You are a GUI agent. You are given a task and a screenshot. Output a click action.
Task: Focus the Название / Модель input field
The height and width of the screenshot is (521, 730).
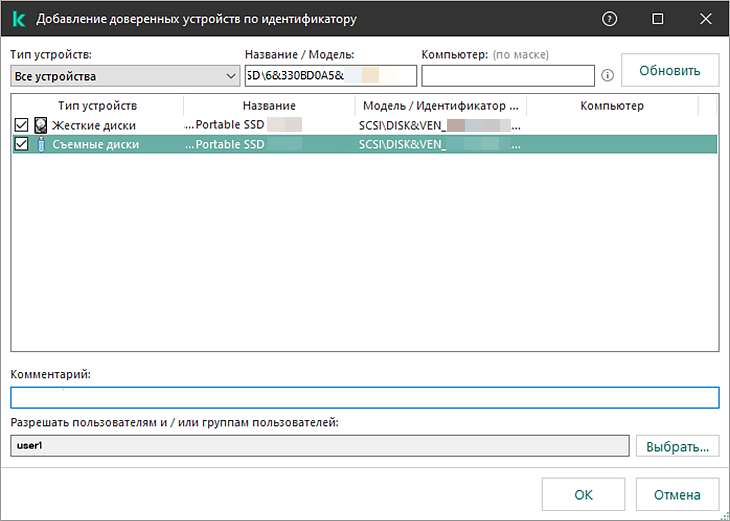pos(331,76)
